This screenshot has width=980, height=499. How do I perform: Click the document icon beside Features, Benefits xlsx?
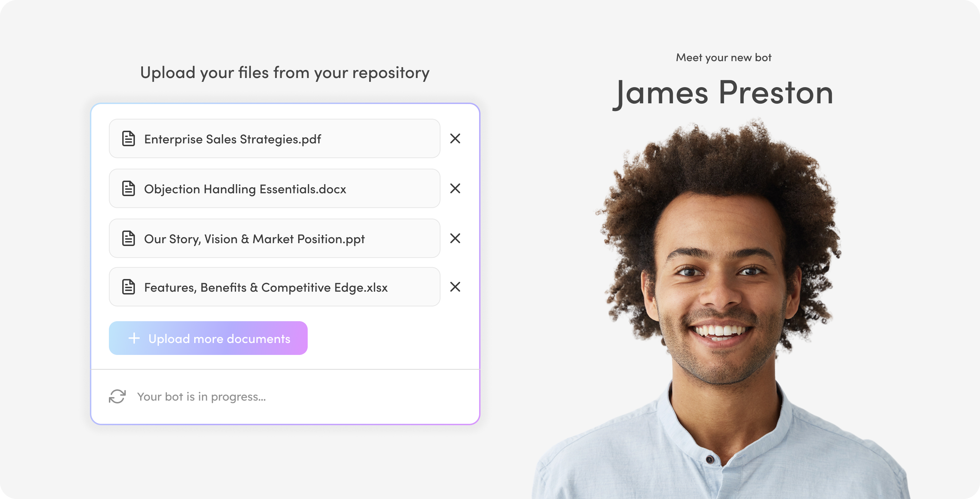tap(129, 287)
